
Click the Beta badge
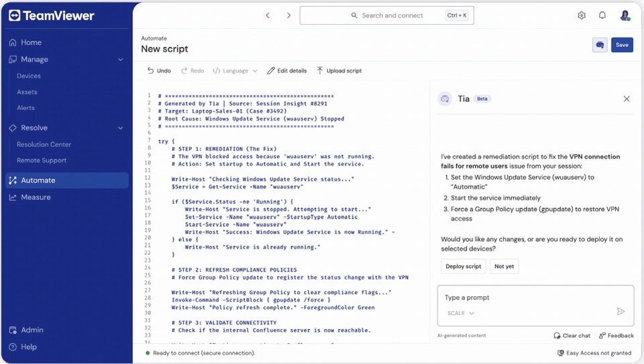pyautogui.click(x=482, y=99)
